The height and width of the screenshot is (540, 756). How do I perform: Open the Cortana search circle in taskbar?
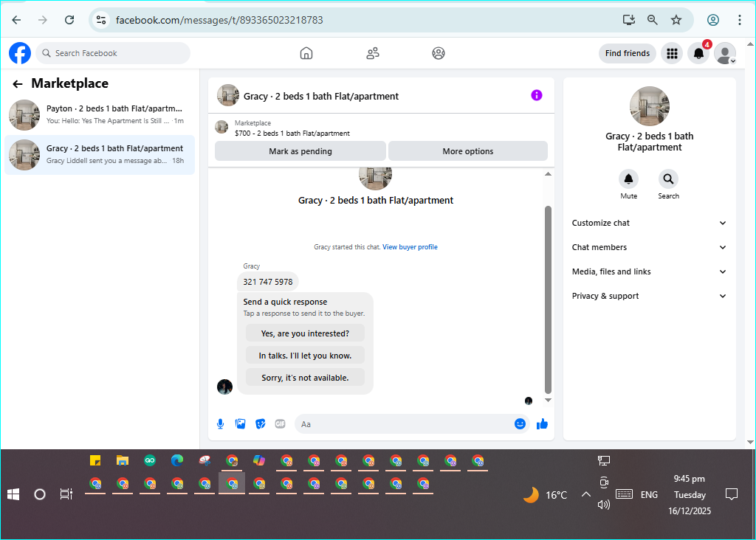pyautogui.click(x=40, y=494)
